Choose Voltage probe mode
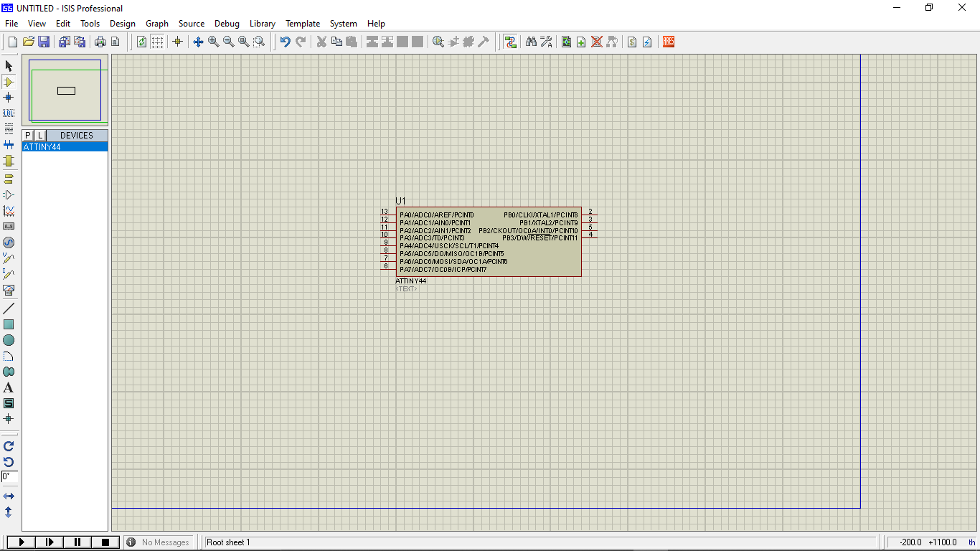 tap(9, 258)
